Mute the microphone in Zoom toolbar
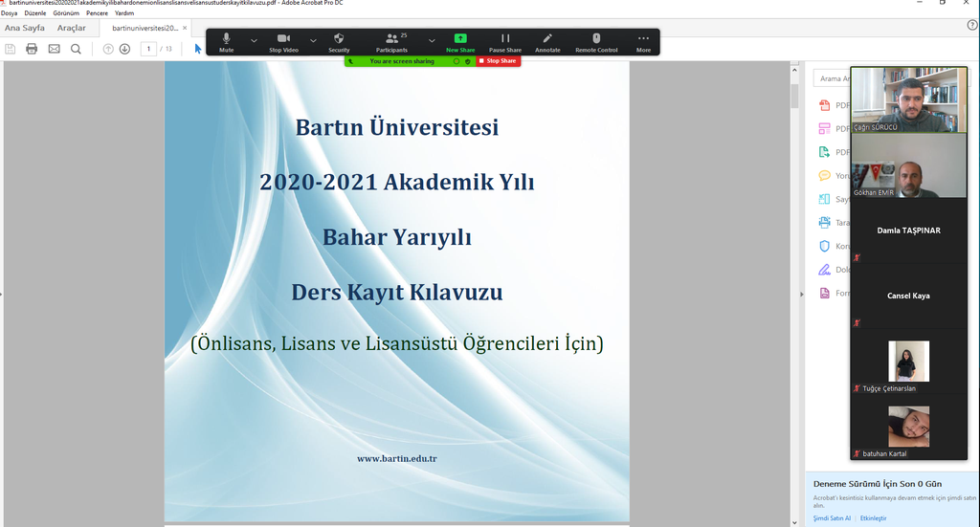 226,39
